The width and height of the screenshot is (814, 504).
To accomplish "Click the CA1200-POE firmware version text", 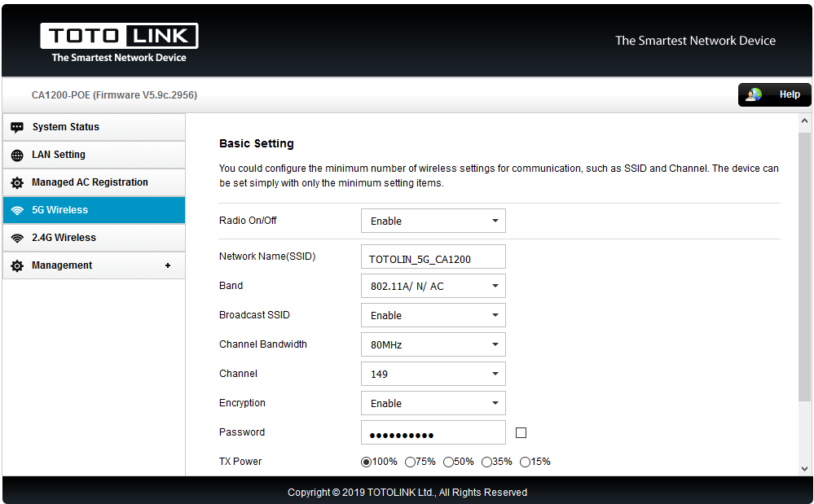I will tap(114, 95).
